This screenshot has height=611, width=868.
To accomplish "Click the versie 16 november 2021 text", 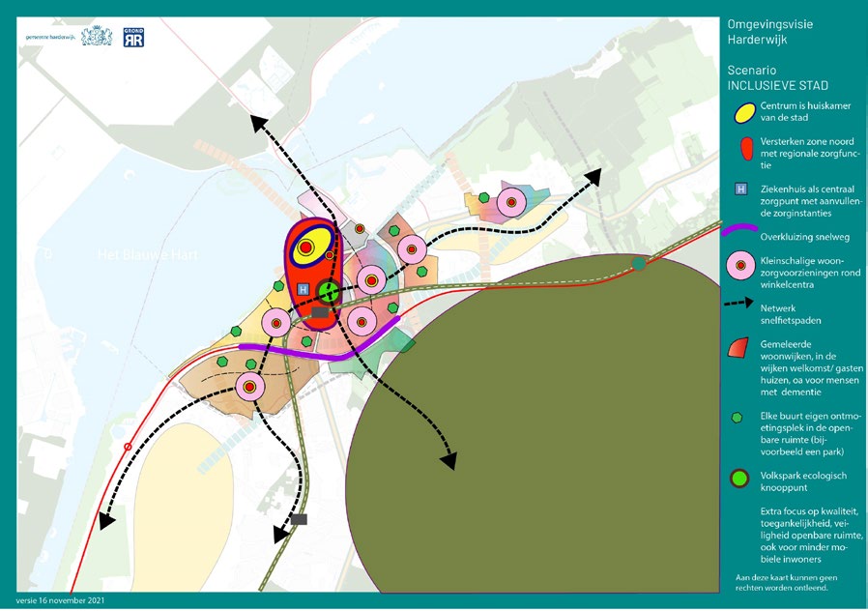I will [x=61, y=599].
